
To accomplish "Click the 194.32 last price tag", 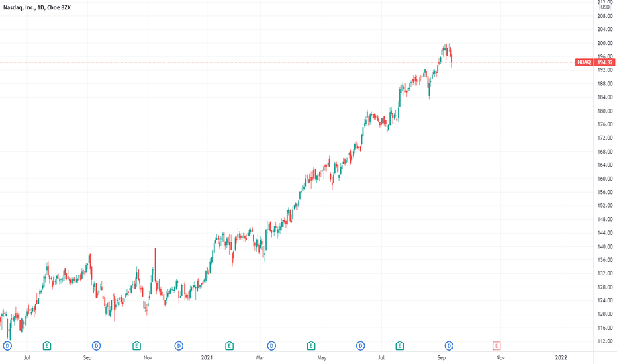I will 605,62.
